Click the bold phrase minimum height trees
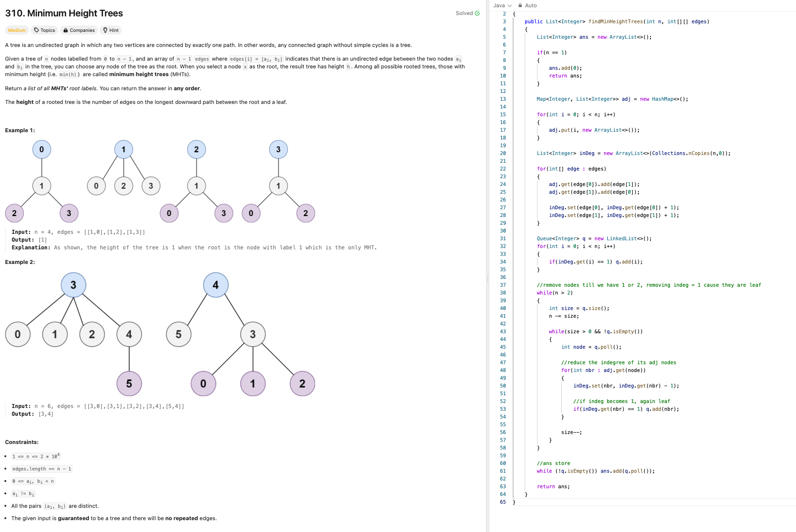Screen dimensions: 796x532 (x=139, y=74)
